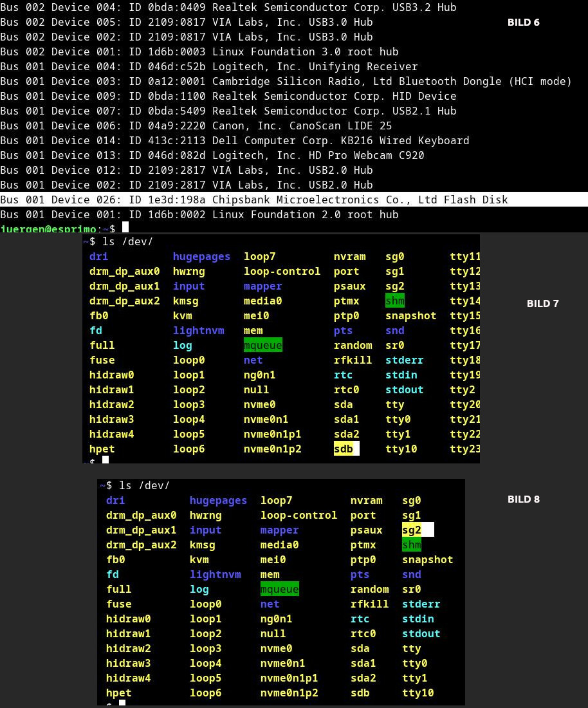Click the Linux Foundation 3.0 root hub line
This screenshot has height=708, width=588.
click(x=199, y=51)
